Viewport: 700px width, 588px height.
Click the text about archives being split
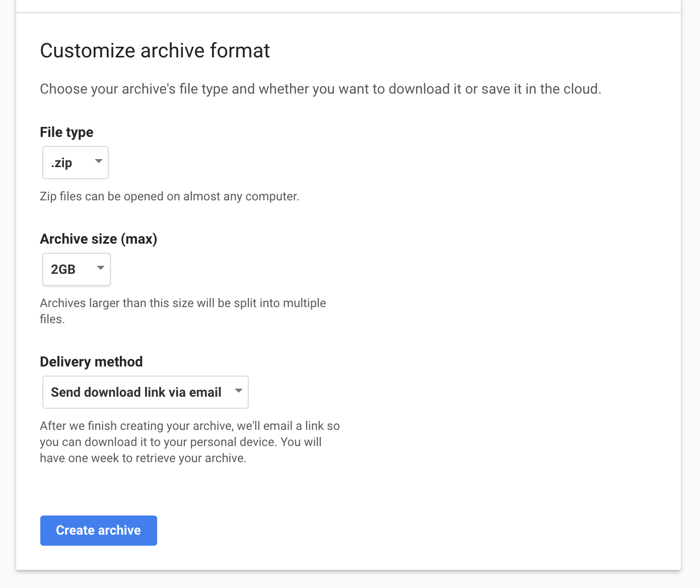(183, 304)
